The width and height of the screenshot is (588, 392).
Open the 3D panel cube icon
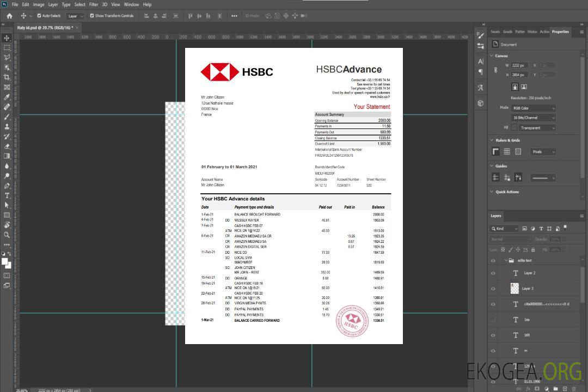pos(481,103)
